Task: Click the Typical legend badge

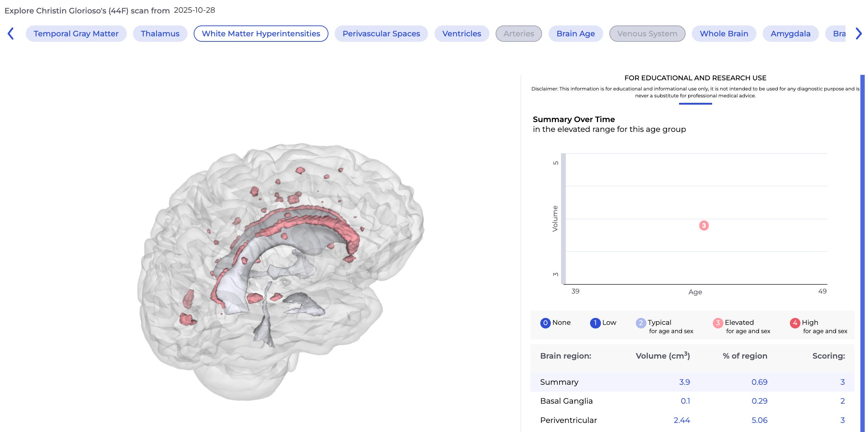Action: (641, 323)
